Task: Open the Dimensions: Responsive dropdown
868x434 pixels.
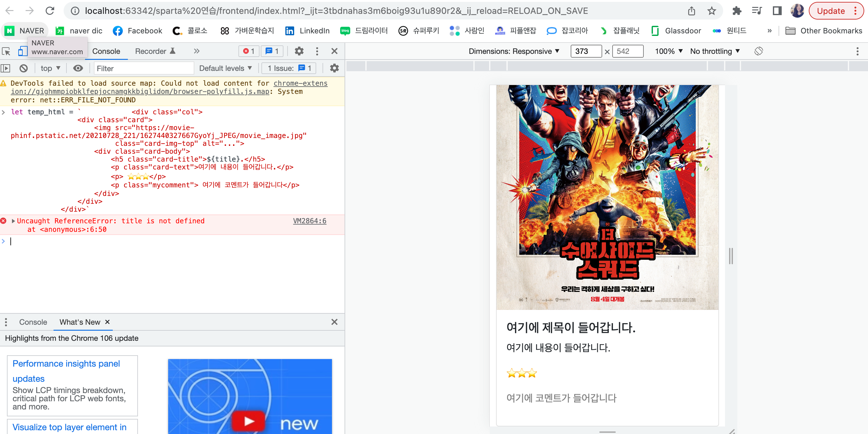Action: point(514,51)
